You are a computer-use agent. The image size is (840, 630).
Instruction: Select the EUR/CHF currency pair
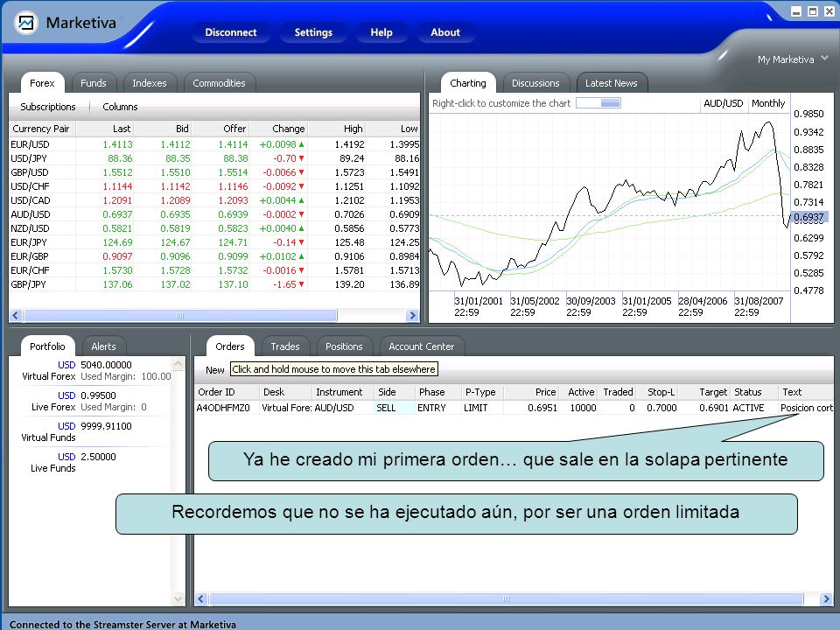(x=30, y=270)
